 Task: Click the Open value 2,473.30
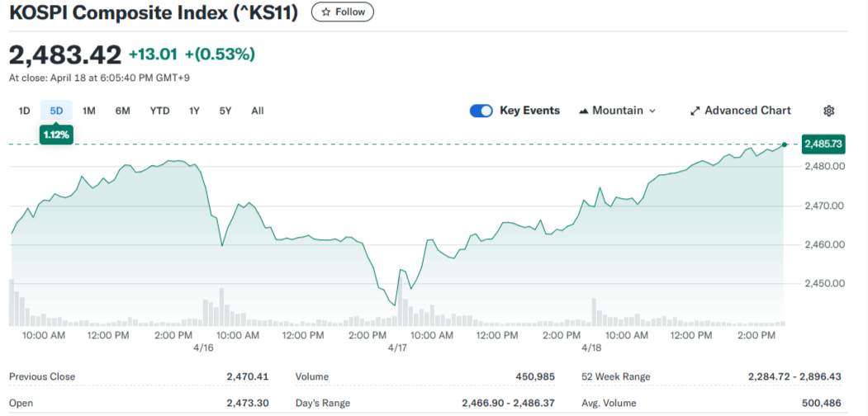[x=248, y=404]
